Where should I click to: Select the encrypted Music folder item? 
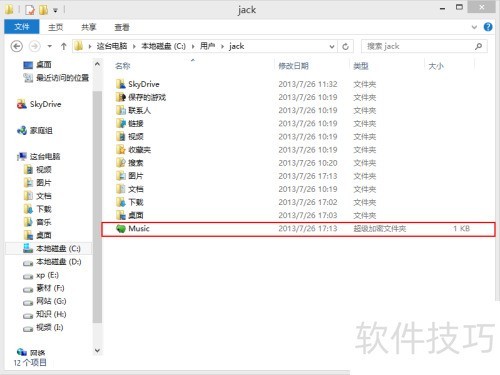point(298,229)
